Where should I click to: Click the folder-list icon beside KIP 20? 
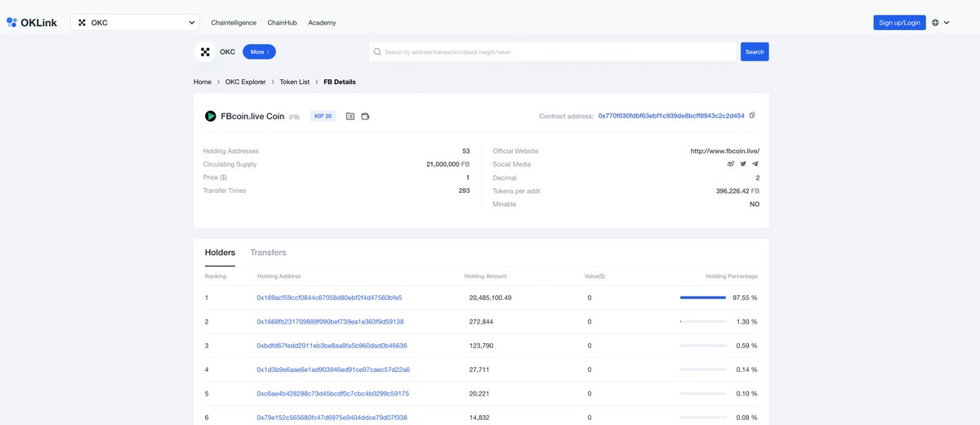[x=350, y=116]
